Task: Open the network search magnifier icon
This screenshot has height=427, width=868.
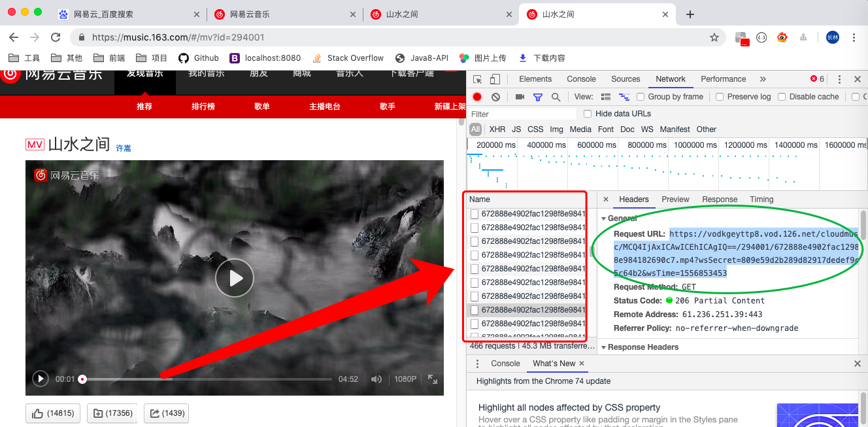Action: (x=556, y=97)
